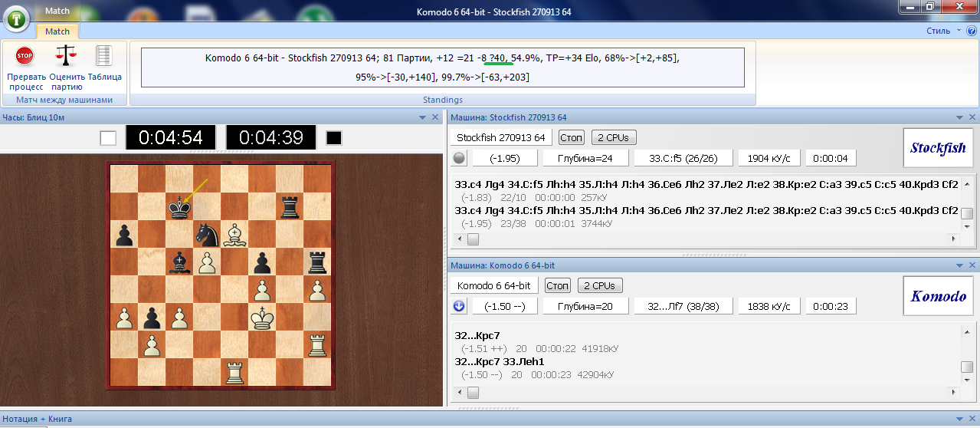Click Komodo horizontal scrollbar thumb
Image resolution: width=980 pixels, height=428 pixels.
tap(473, 393)
